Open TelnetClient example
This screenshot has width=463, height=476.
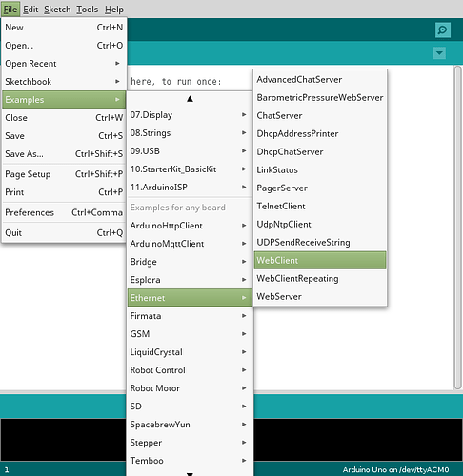pyautogui.click(x=320, y=207)
